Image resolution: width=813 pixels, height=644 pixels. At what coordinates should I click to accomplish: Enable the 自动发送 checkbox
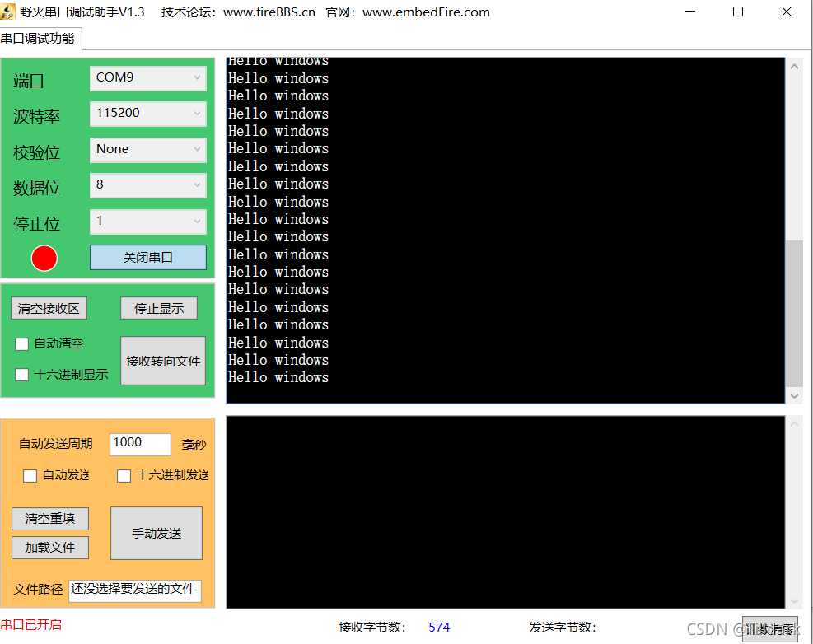pyautogui.click(x=30, y=475)
